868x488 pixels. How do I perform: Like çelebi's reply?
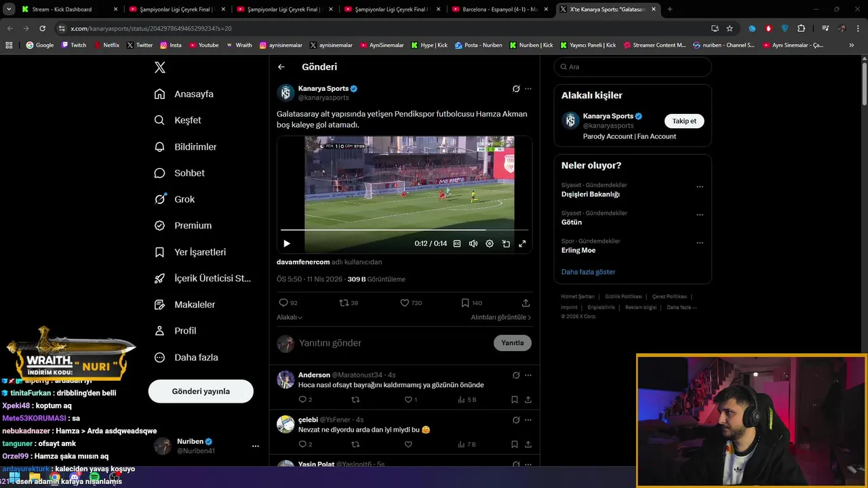(x=408, y=445)
